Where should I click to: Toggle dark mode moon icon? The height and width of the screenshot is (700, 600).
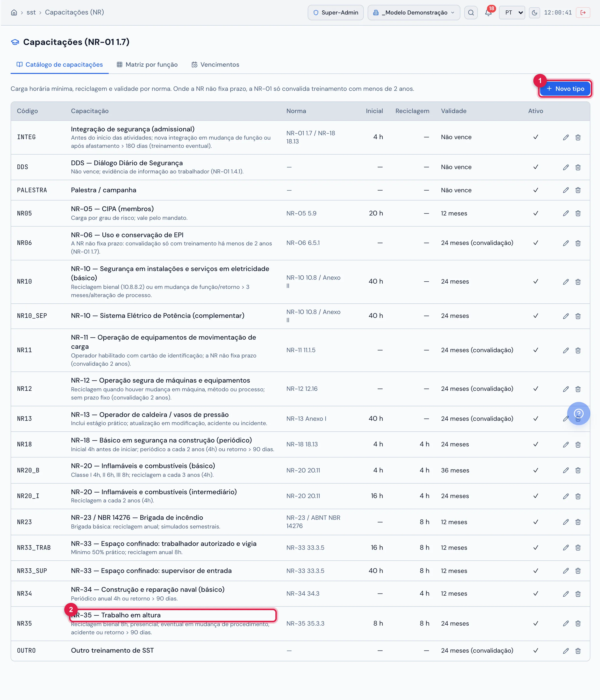click(x=534, y=13)
